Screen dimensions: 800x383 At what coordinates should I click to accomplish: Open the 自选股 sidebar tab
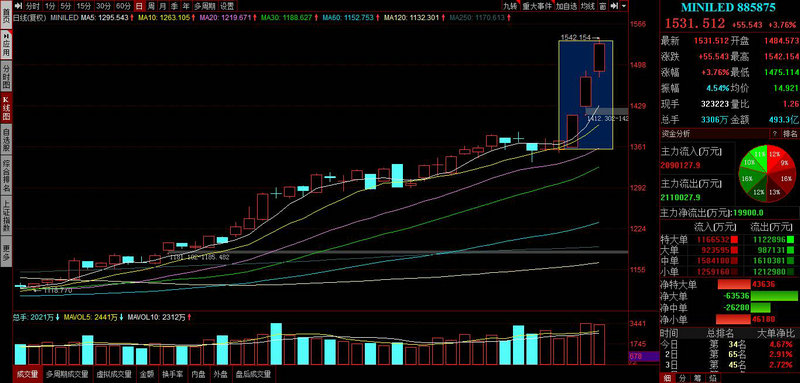tap(7, 140)
